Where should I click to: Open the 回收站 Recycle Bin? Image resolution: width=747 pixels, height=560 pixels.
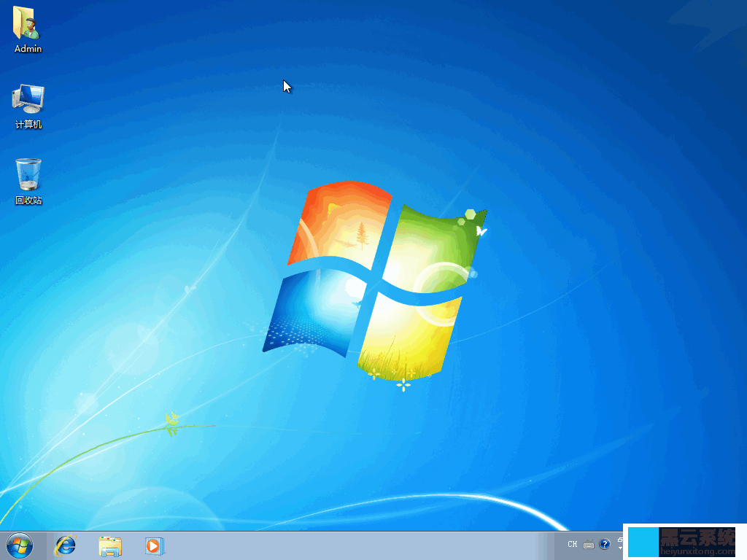click(27, 177)
